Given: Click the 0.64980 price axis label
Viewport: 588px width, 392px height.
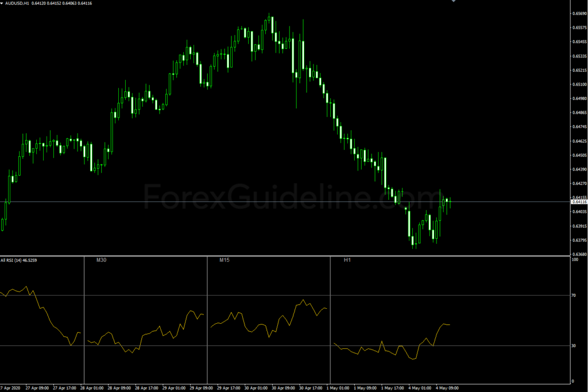Looking at the screenshot, I should (x=579, y=99).
